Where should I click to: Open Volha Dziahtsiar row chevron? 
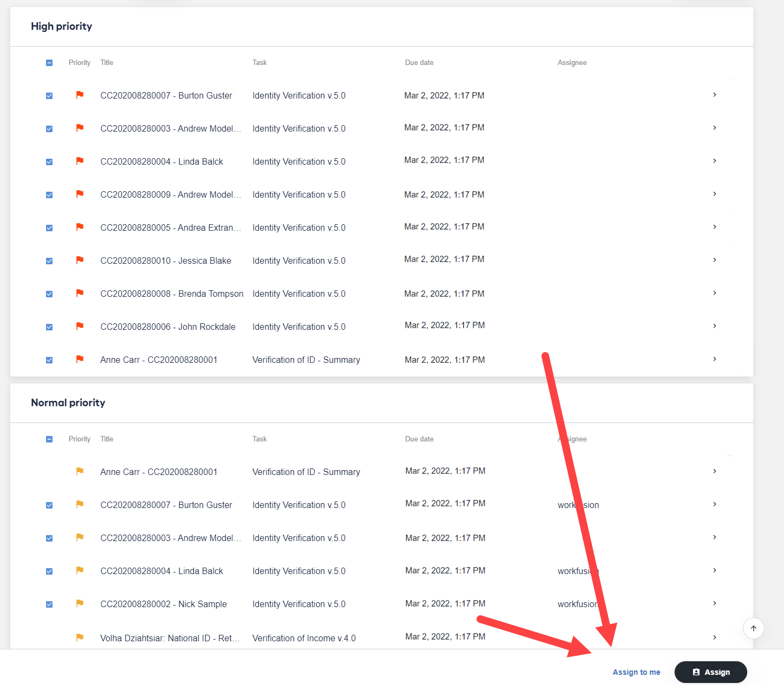click(715, 637)
